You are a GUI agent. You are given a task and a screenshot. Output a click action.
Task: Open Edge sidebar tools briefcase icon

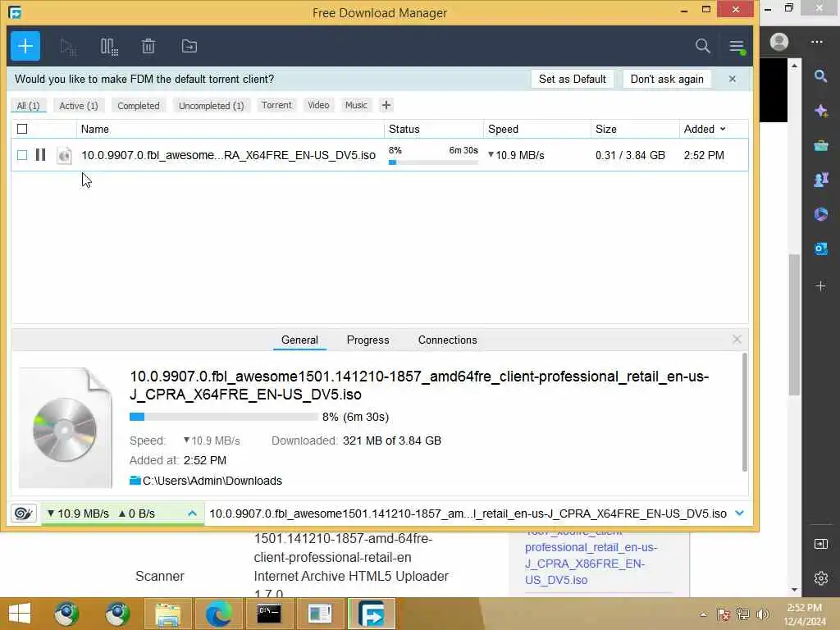point(820,145)
